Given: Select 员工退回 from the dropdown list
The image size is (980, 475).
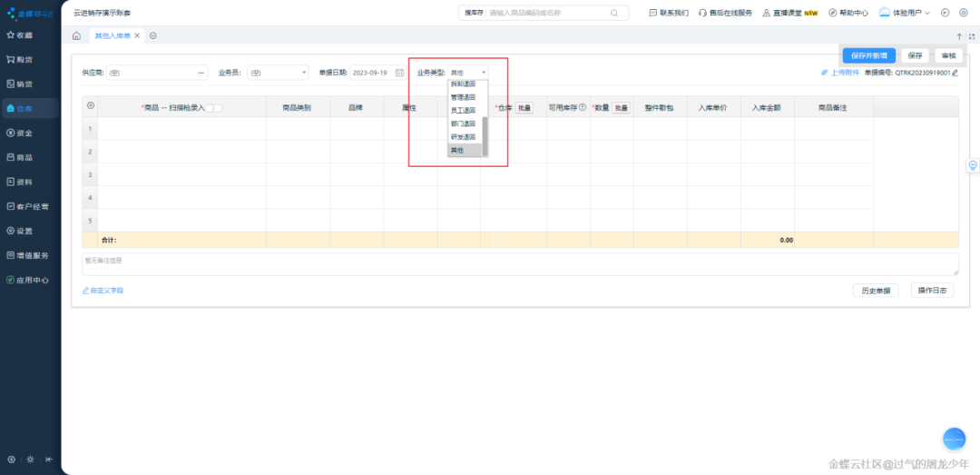Looking at the screenshot, I should [x=463, y=110].
